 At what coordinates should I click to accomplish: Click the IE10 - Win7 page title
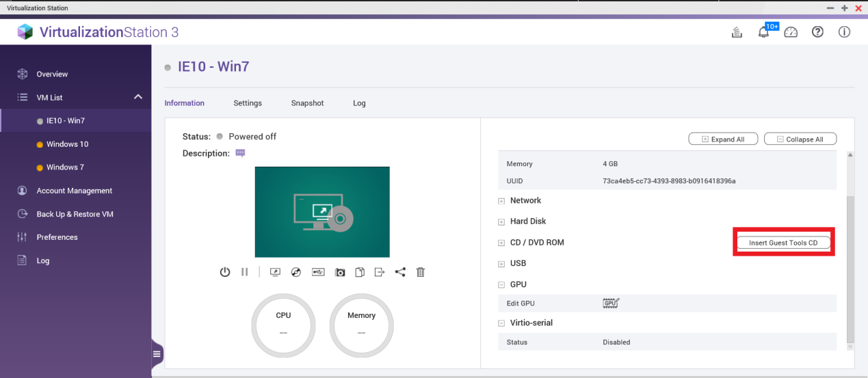213,67
